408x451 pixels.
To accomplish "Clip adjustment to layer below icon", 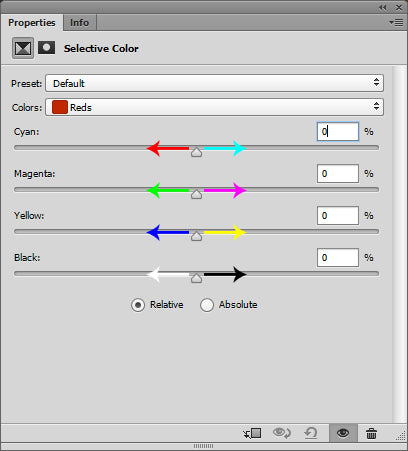I will click(x=252, y=433).
